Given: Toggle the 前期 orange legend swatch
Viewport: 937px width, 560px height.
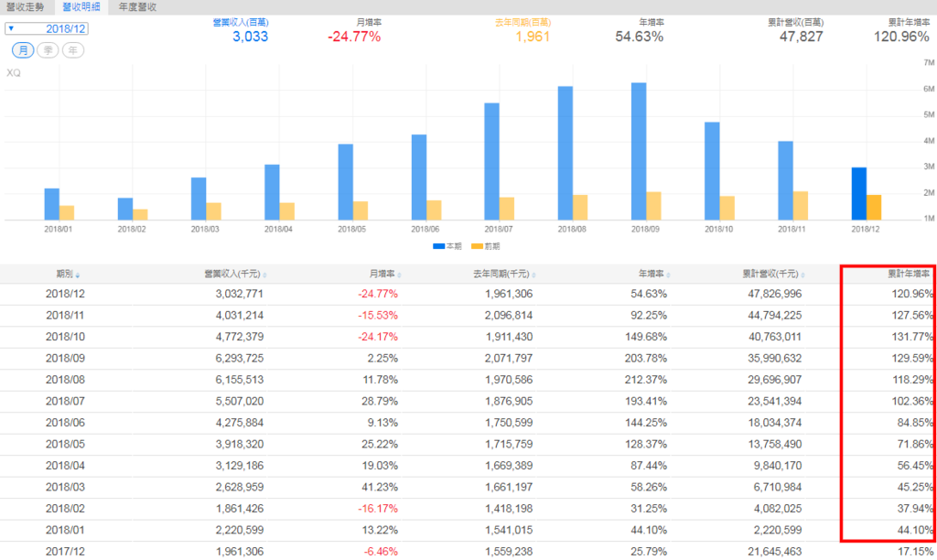Looking at the screenshot, I should click(477, 246).
